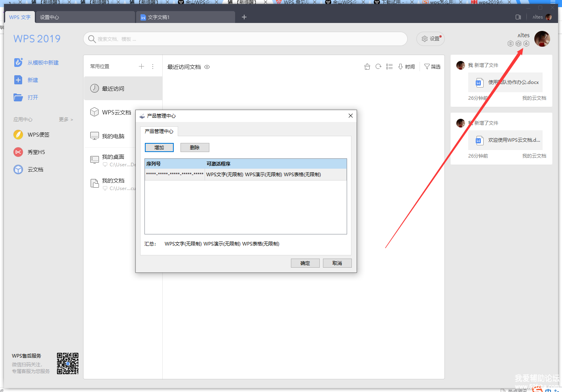Image resolution: width=562 pixels, height=392 pixels.
Task: Click the 序列号 column header
Action: click(175, 164)
